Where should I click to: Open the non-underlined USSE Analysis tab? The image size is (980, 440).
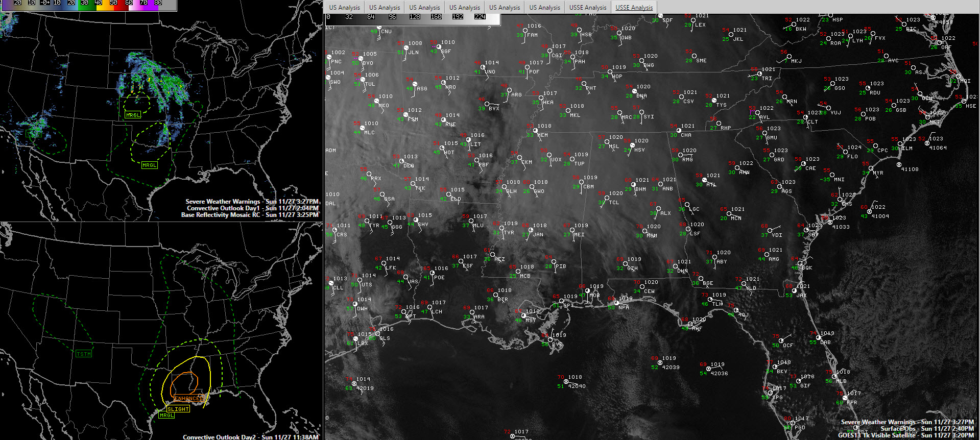(x=587, y=7)
